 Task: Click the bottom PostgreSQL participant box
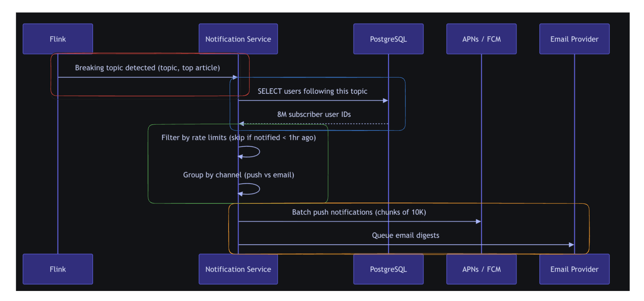pos(388,269)
